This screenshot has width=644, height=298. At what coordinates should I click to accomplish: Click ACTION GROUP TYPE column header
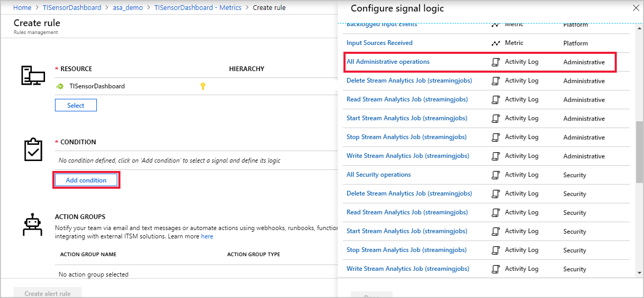coord(253,255)
